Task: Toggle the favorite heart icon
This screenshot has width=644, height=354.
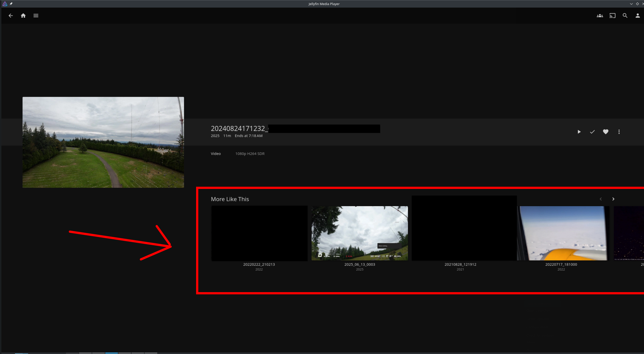Action: (605, 132)
